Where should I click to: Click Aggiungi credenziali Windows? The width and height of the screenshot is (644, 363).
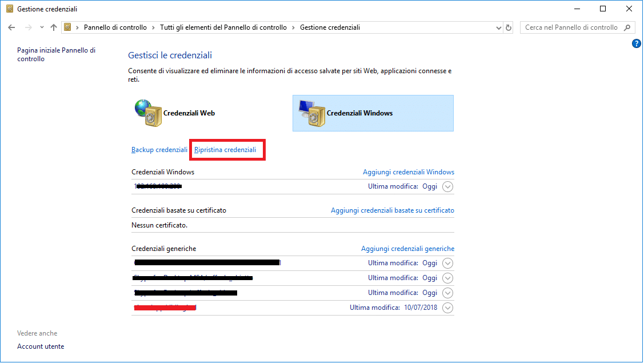409,172
